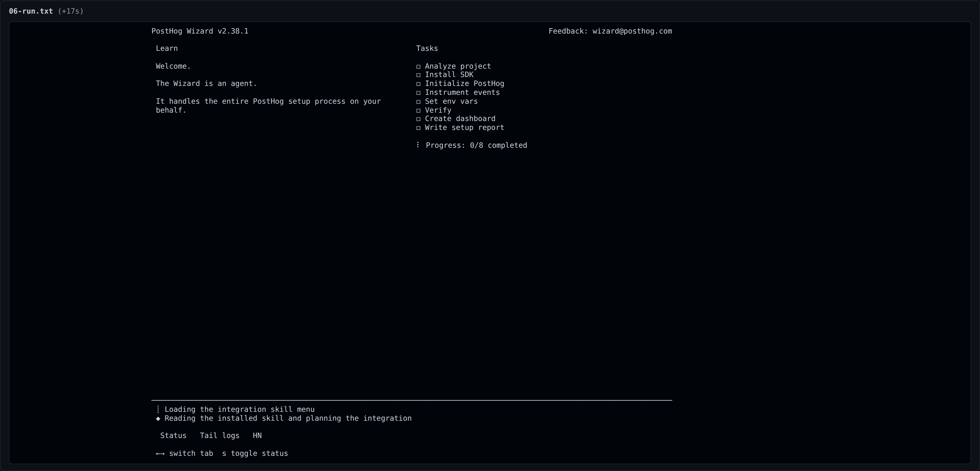
Task: Switch to the Status tab
Action: pyautogui.click(x=173, y=436)
